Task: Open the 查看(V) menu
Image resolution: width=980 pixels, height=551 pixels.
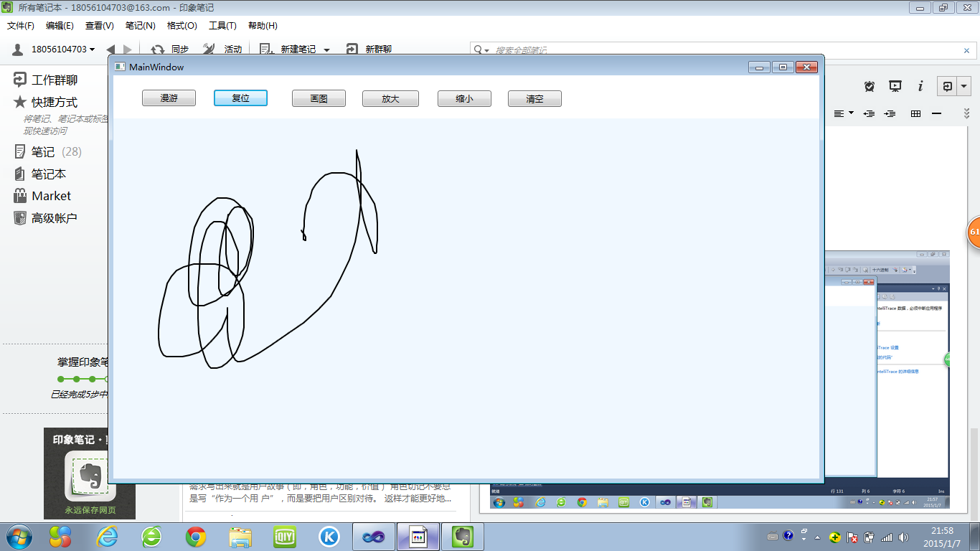Action: 99,26
